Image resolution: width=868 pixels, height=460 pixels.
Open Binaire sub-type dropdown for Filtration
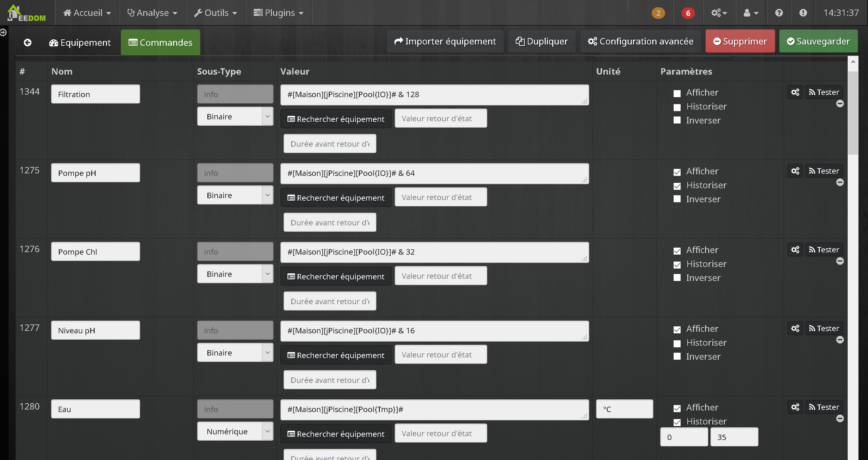click(235, 117)
